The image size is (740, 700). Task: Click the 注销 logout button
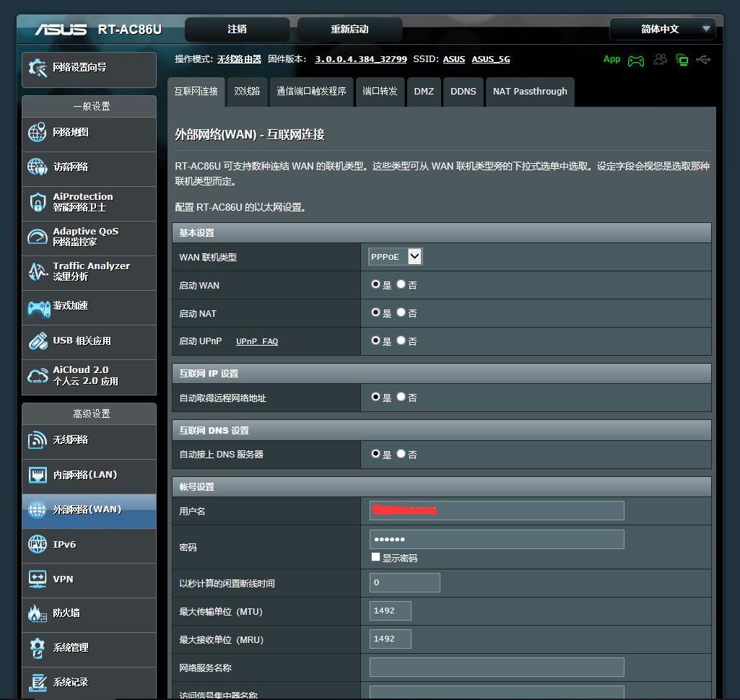[237, 29]
